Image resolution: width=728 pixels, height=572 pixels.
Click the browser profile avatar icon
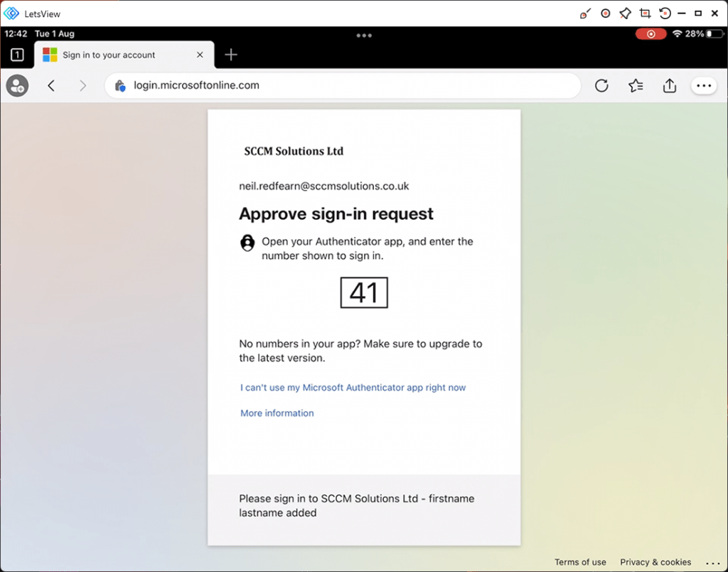pyautogui.click(x=17, y=86)
